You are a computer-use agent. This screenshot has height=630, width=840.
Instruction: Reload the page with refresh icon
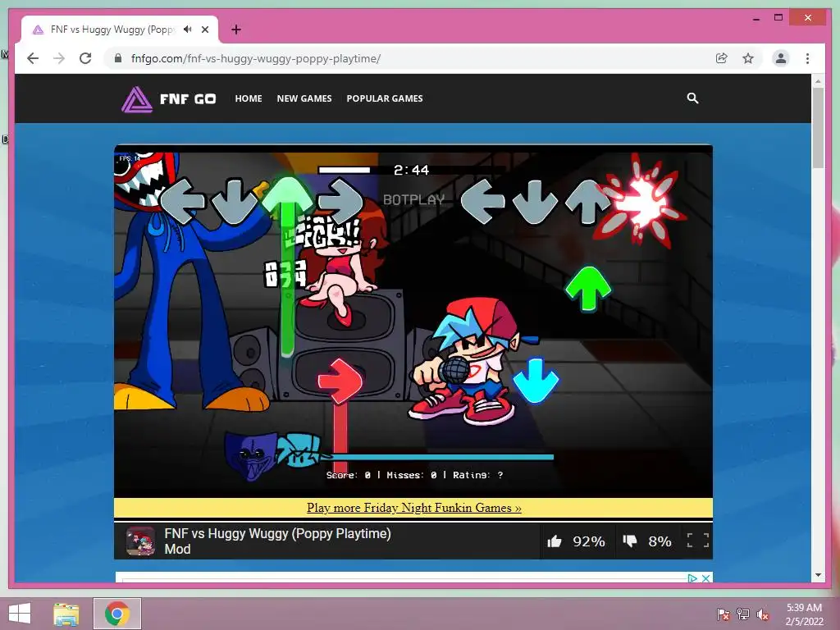[85, 58]
